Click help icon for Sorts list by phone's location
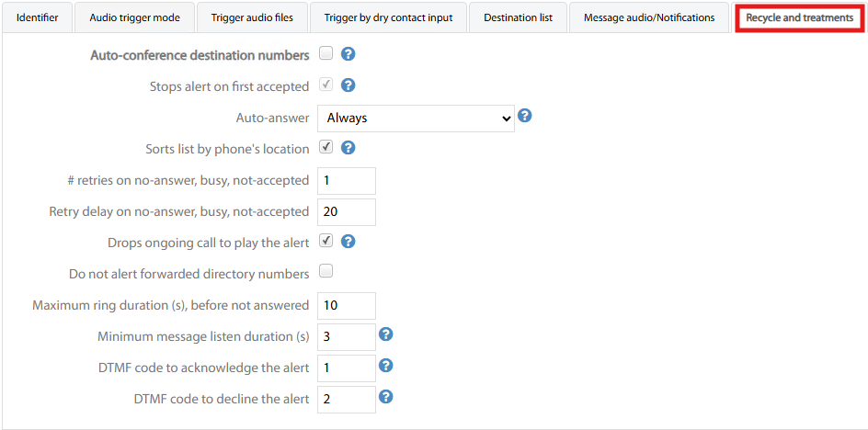This screenshot has height=430, width=868. point(348,147)
